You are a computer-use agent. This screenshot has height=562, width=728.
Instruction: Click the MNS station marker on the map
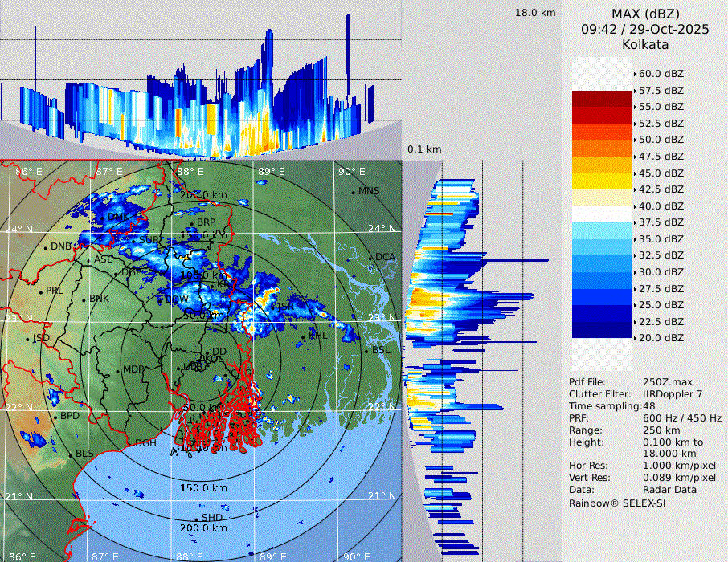[x=353, y=191]
